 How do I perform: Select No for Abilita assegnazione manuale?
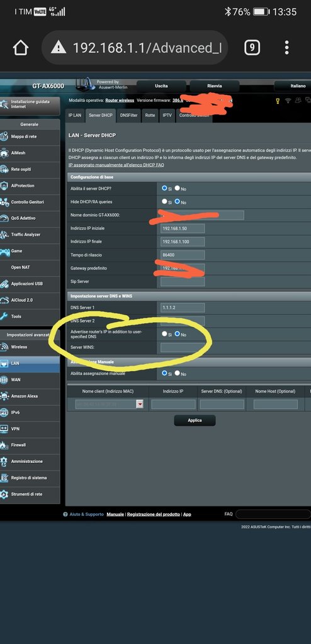click(178, 373)
